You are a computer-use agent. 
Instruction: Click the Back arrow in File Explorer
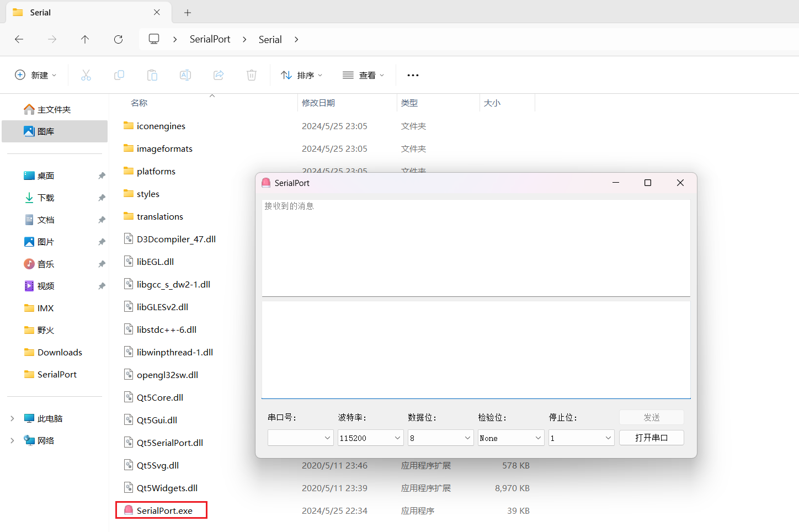pyautogui.click(x=19, y=39)
